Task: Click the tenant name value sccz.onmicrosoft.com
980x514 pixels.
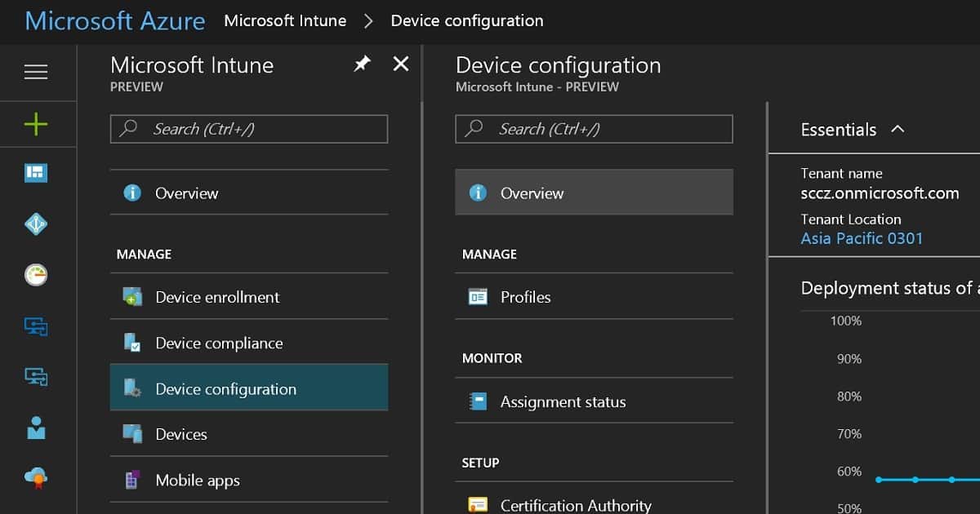Action: [880, 193]
